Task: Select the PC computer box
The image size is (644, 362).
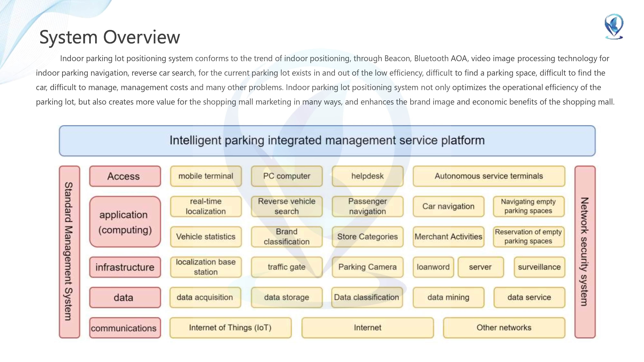Action: coord(287,176)
